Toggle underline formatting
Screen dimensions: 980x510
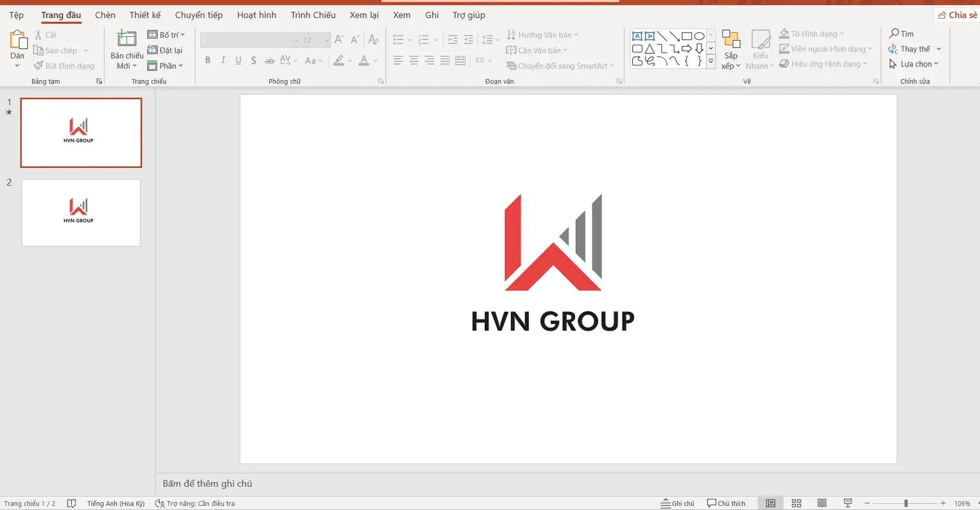pyautogui.click(x=238, y=60)
